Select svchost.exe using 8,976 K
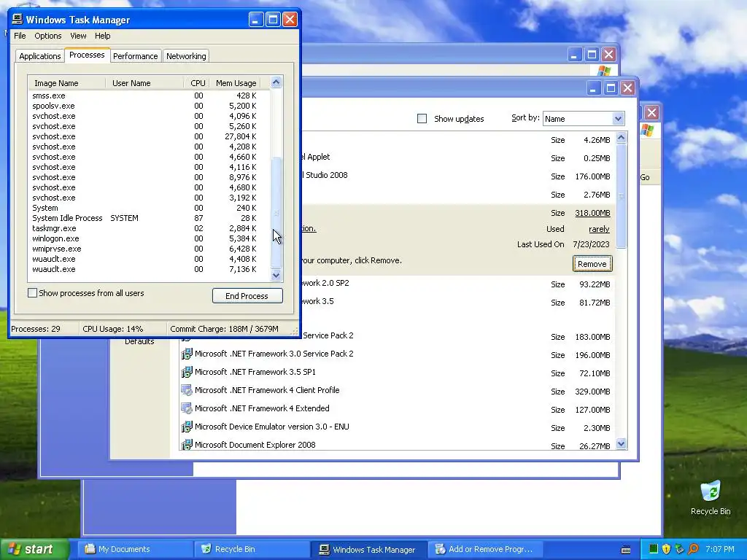The width and height of the screenshot is (747, 560). [x=149, y=177]
